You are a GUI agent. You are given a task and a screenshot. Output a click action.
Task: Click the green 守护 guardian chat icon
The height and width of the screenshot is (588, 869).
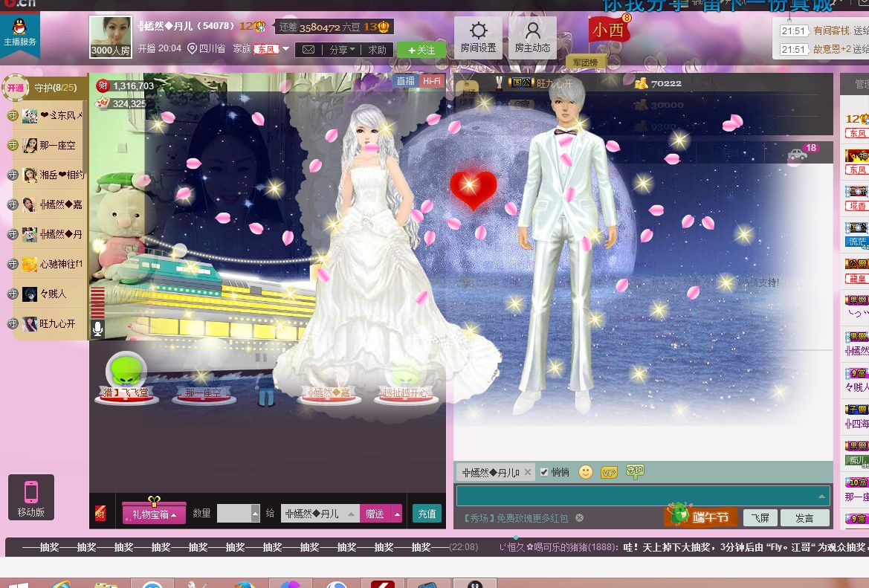click(635, 471)
